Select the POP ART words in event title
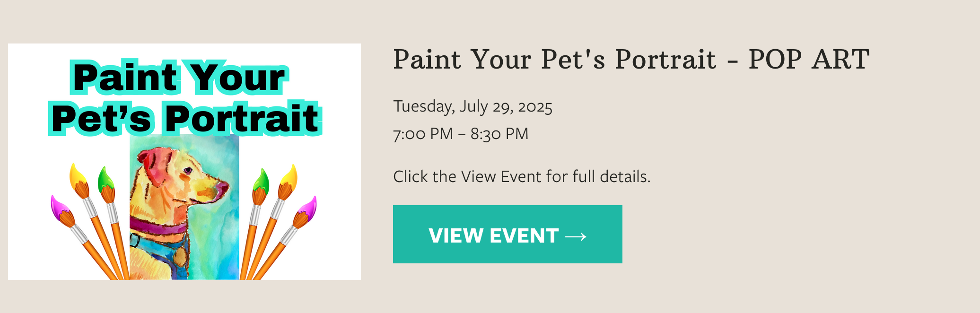 (809, 60)
